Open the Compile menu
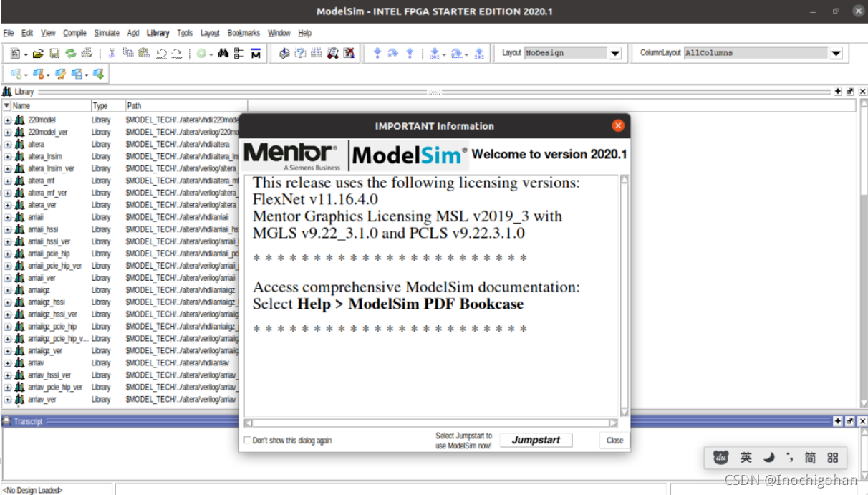The width and height of the screenshot is (868, 495). 74,33
